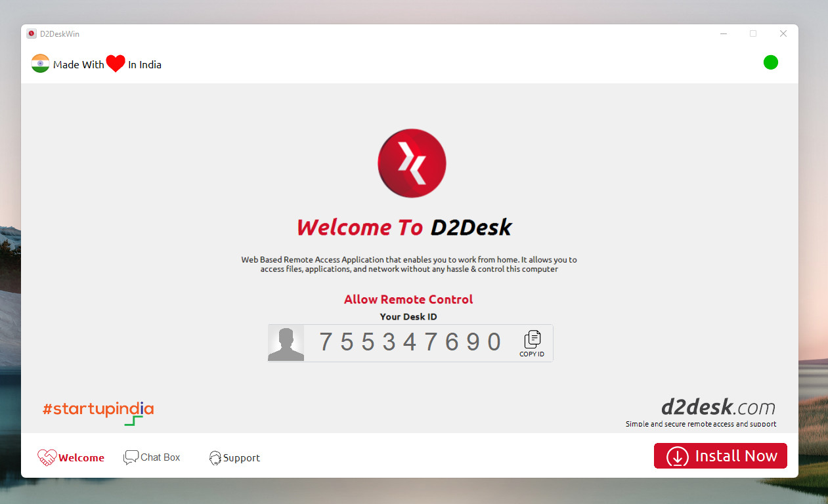
Task: Click the #startupindia logo
Action: pos(98,412)
